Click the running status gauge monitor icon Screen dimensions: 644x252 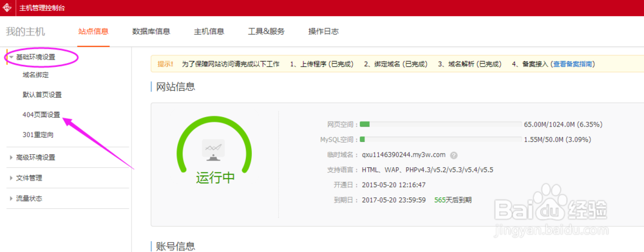coord(214,150)
